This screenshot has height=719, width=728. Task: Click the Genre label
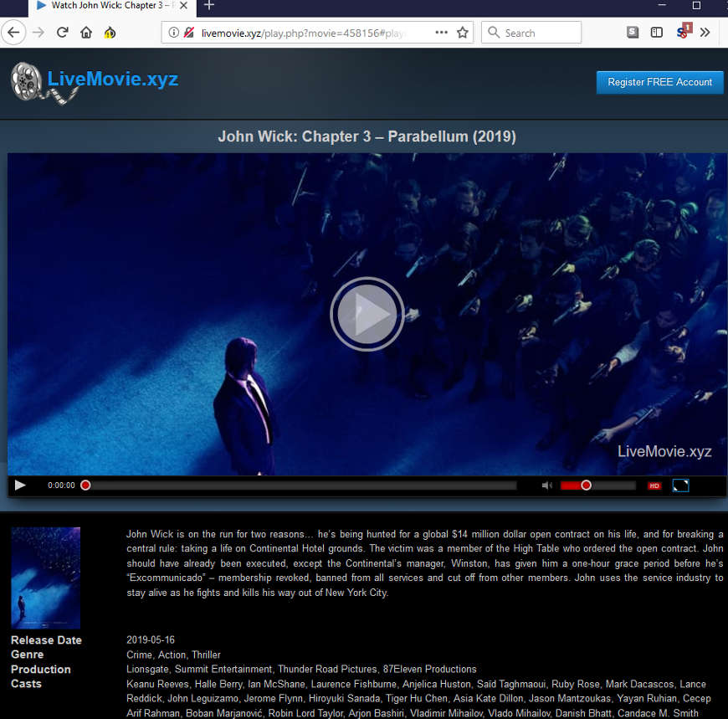point(28,655)
